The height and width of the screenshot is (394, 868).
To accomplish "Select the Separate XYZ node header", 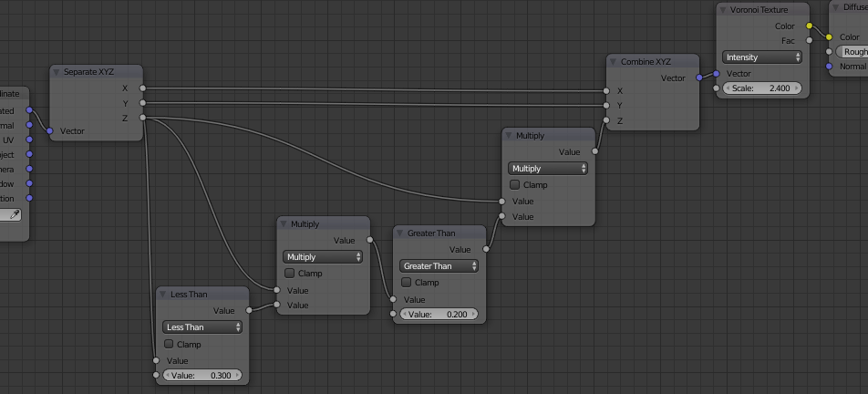I will (97, 72).
